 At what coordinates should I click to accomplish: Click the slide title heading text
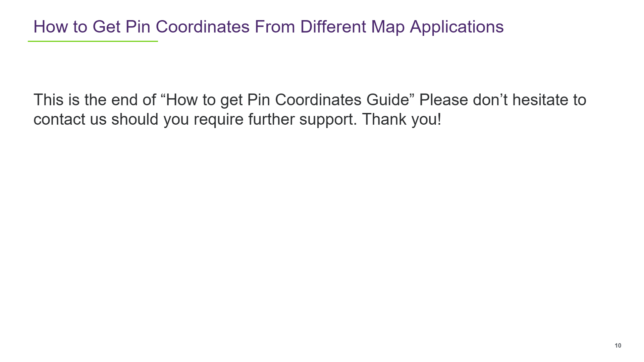click(268, 27)
